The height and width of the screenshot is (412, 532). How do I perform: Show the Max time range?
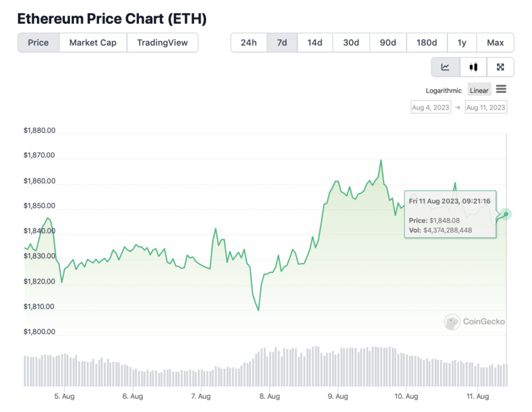(x=495, y=43)
